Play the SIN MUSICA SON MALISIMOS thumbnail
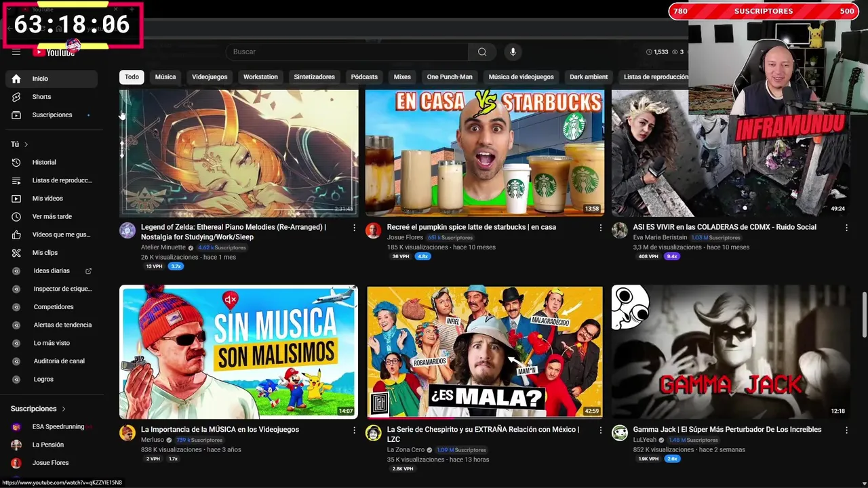 tap(239, 352)
